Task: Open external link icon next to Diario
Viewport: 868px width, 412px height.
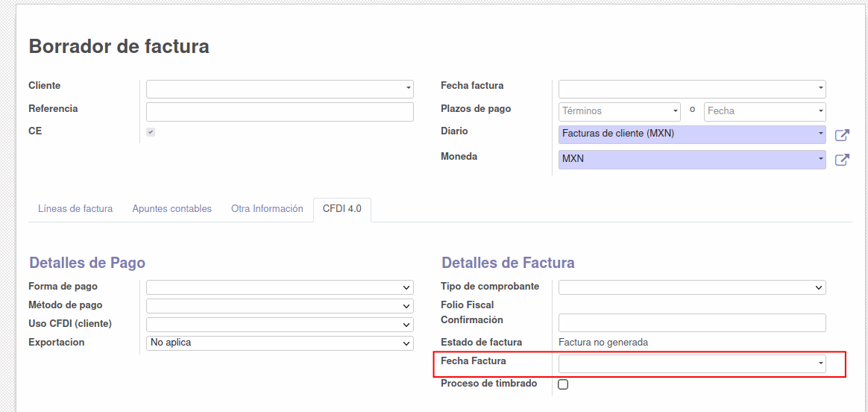Action: 842,134
